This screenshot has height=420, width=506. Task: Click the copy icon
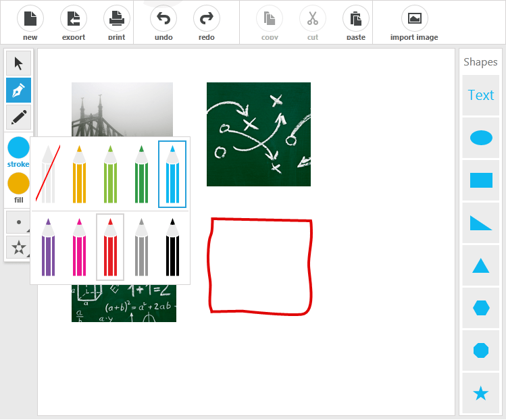click(270, 19)
